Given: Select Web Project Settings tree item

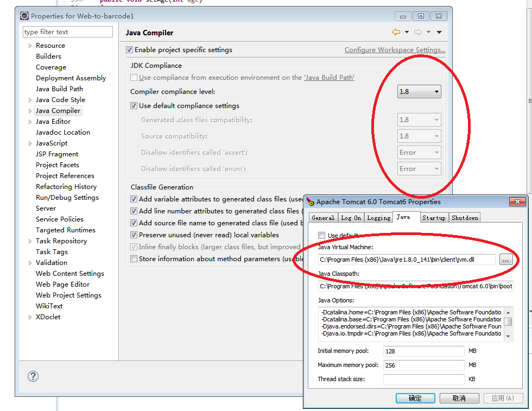Looking at the screenshot, I should [68, 295].
